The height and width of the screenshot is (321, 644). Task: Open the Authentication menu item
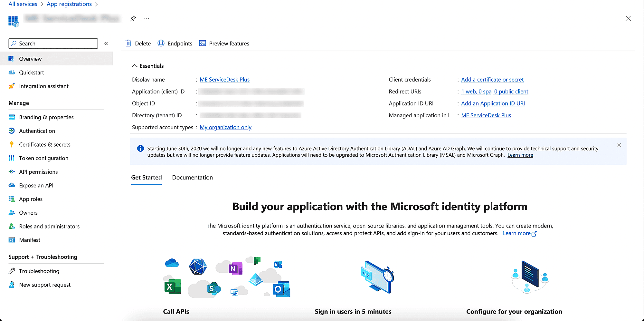37,131
